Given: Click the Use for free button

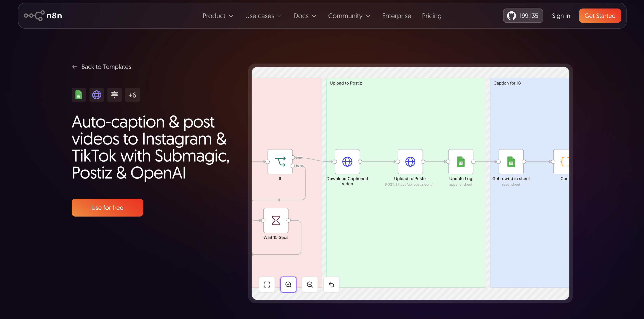Looking at the screenshot, I should click(107, 208).
